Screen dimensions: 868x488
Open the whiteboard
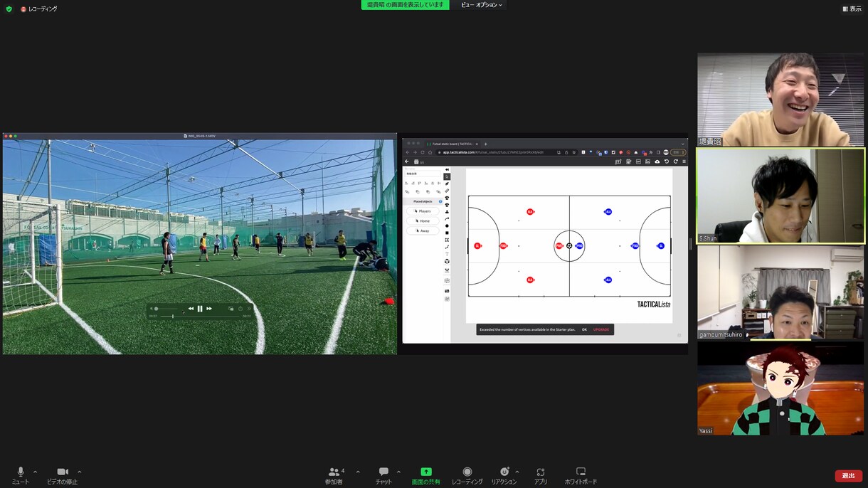(581, 475)
